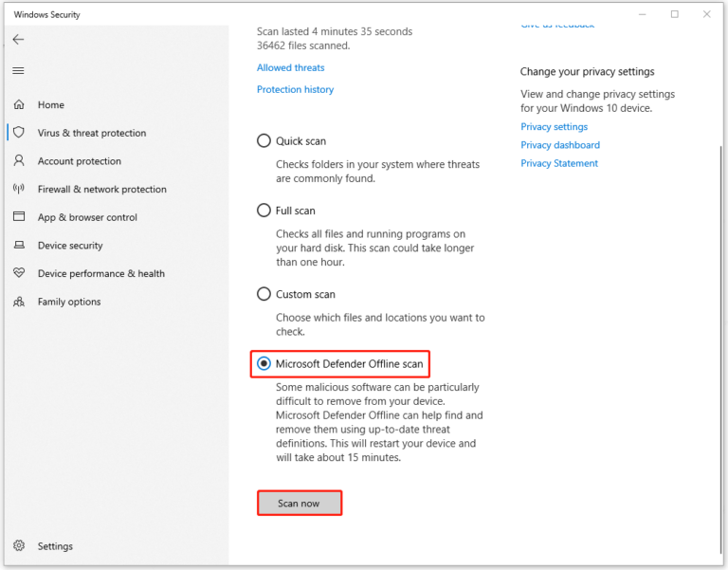This screenshot has width=728, height=570.
Task: Open the Privacy settings link
Action: coord(554,127)
